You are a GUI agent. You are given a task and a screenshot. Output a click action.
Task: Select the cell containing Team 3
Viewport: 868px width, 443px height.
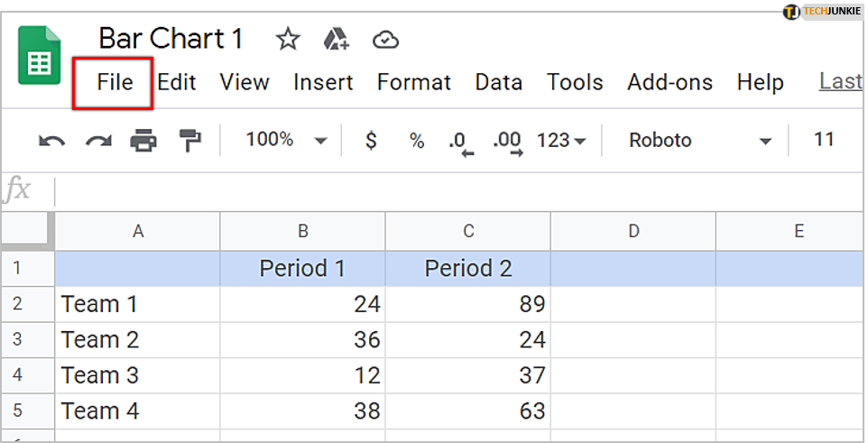[137, 375]
